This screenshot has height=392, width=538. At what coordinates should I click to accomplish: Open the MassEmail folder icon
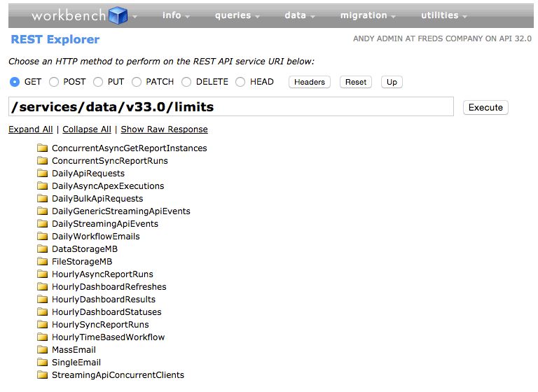[x=42, y=350]
